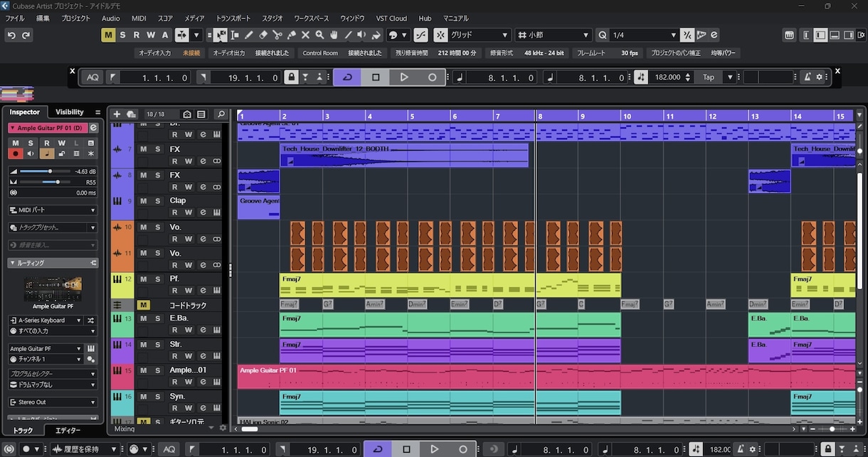Toggle Snap to Zero Crossing button
Image resolution: width=868 pixels, height=457 pixels.
421,35
